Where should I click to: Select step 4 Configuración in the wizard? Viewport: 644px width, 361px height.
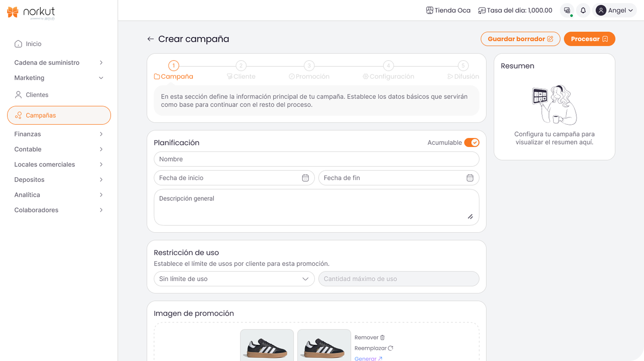388,65
